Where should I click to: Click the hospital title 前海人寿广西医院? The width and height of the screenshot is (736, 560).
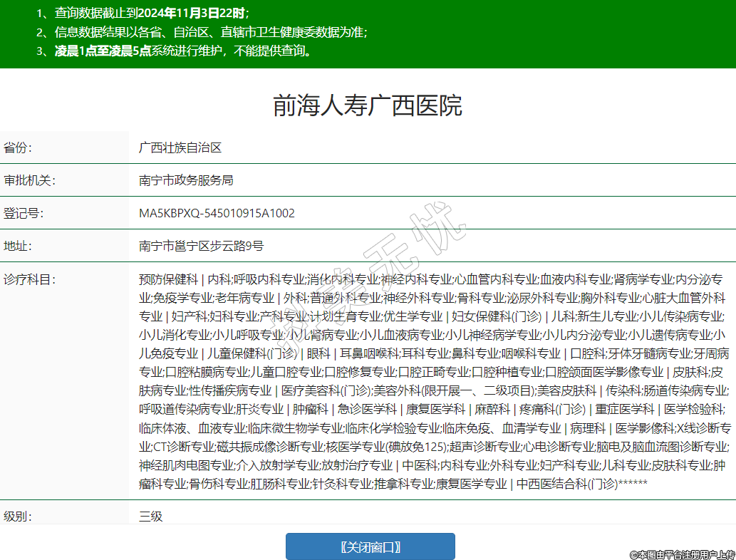coord(368,105)
